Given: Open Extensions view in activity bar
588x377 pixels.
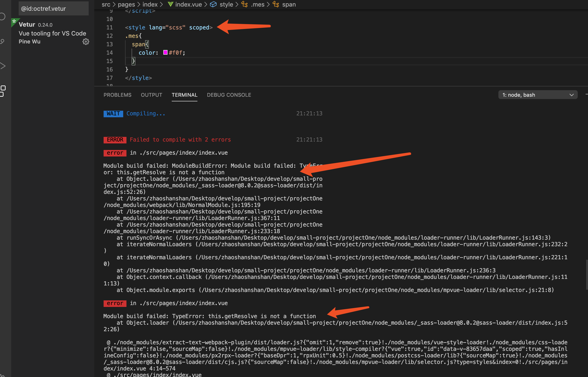Looking at the screenshot, I should [x=2, y=91].
